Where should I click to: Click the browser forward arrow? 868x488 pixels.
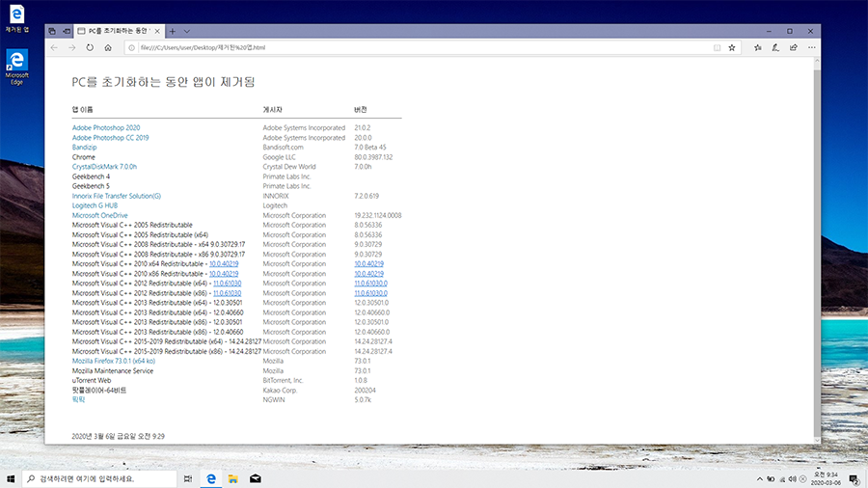72,47
